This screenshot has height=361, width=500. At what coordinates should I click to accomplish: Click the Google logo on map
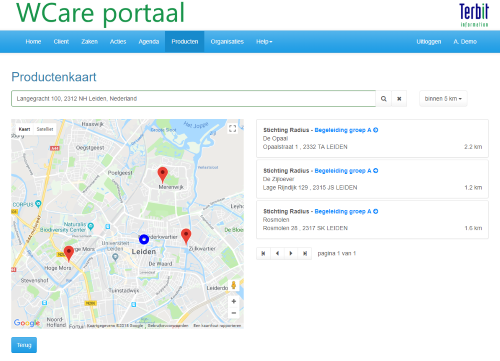pyautogui.click(x=27, y=323)
